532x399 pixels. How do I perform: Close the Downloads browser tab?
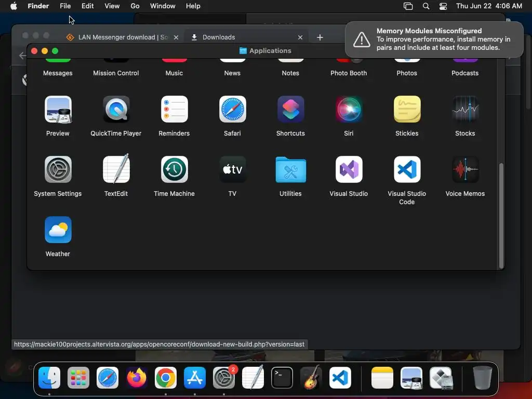point(300,37)
